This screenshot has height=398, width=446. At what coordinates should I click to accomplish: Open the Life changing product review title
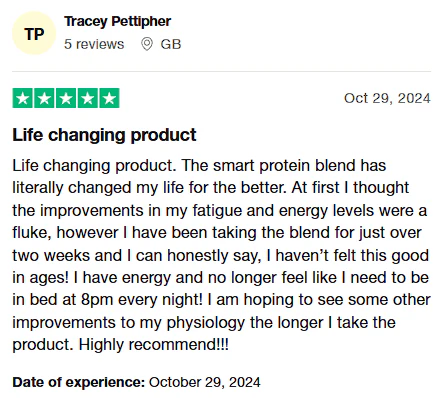(x=104, y=135)
